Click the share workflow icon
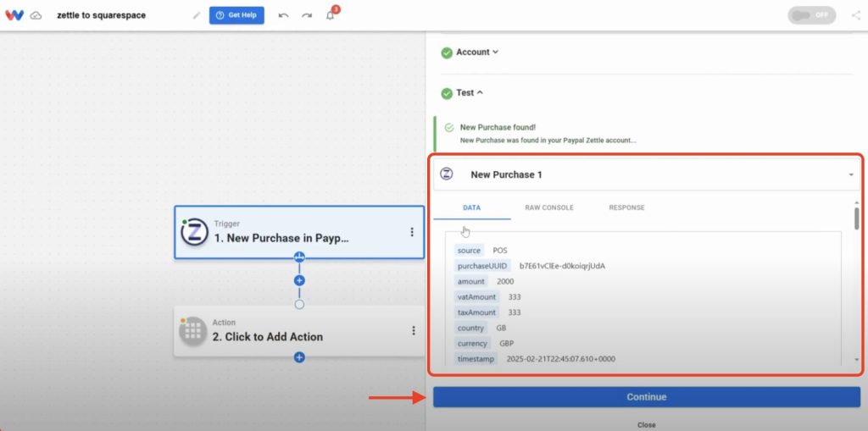The image size is (868, 431). (x=856, y=15)
